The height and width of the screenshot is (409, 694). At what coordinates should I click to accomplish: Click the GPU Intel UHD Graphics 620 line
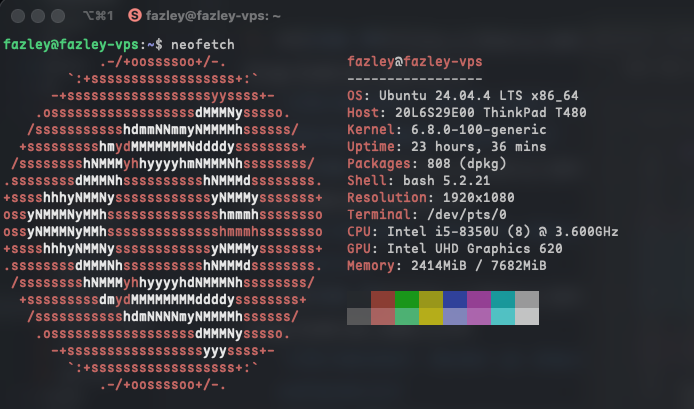pos(455,249)
